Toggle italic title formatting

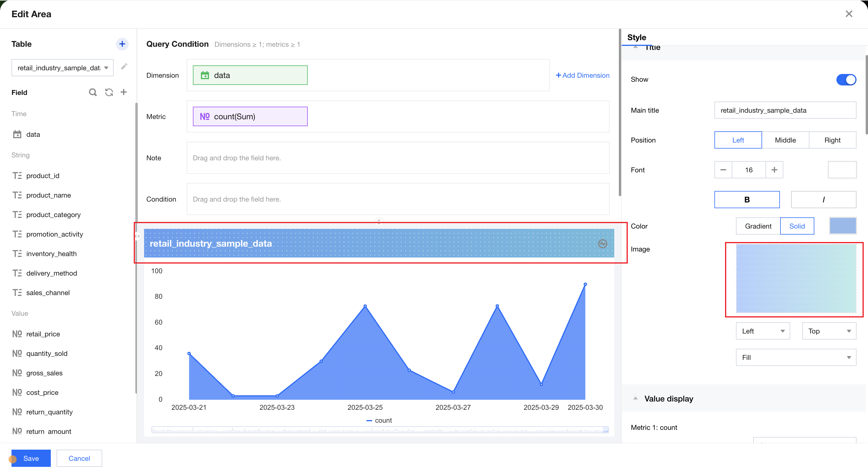823,200
